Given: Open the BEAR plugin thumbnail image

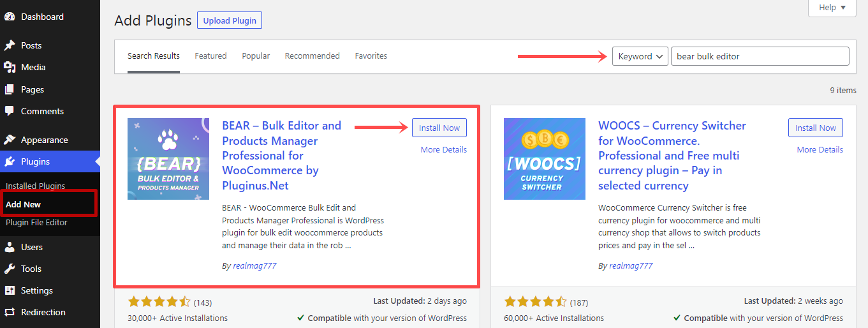Looking at the screenshot, I should click(168, 159).
